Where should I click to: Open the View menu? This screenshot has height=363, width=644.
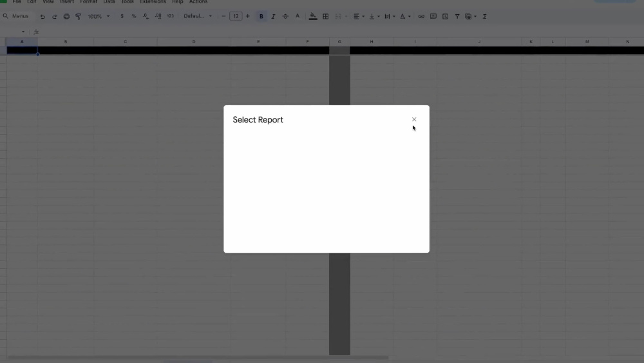(48, 2)
